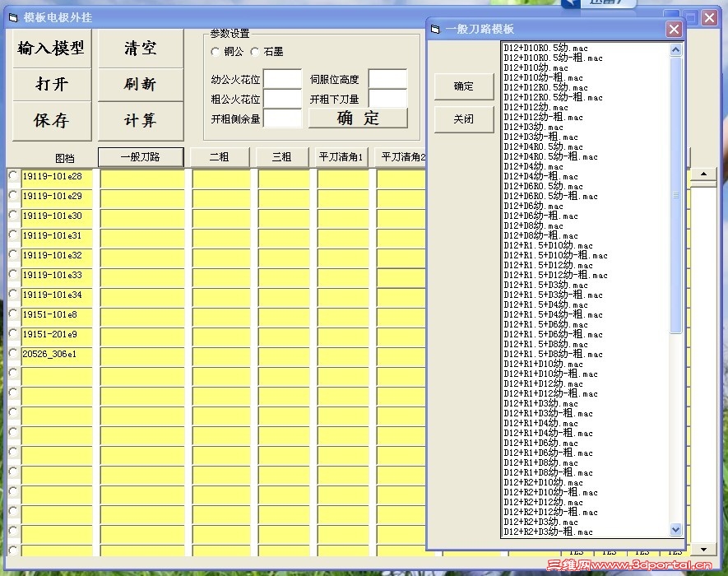Select D12+R2+D12幼-粗.mac in template list
Screen dimensions: 728x576
(x=550, y=512)
